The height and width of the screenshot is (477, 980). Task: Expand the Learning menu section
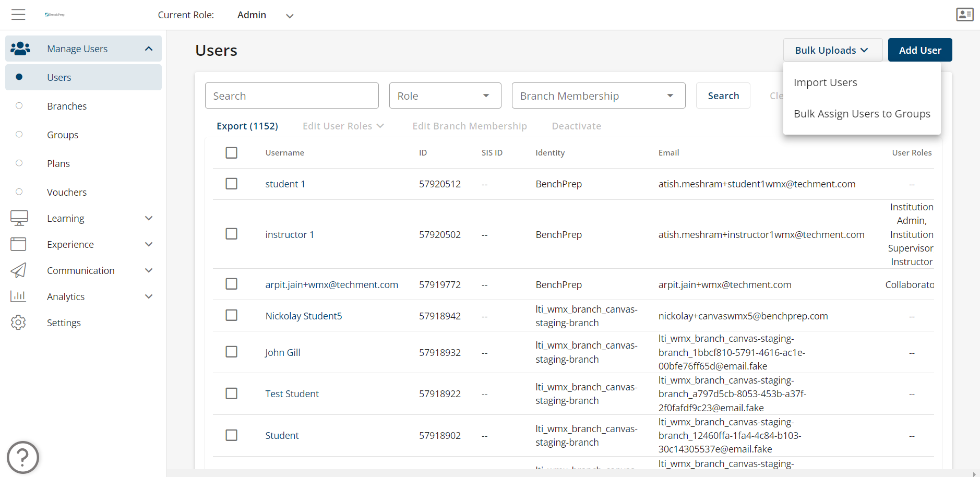(149, 218)
